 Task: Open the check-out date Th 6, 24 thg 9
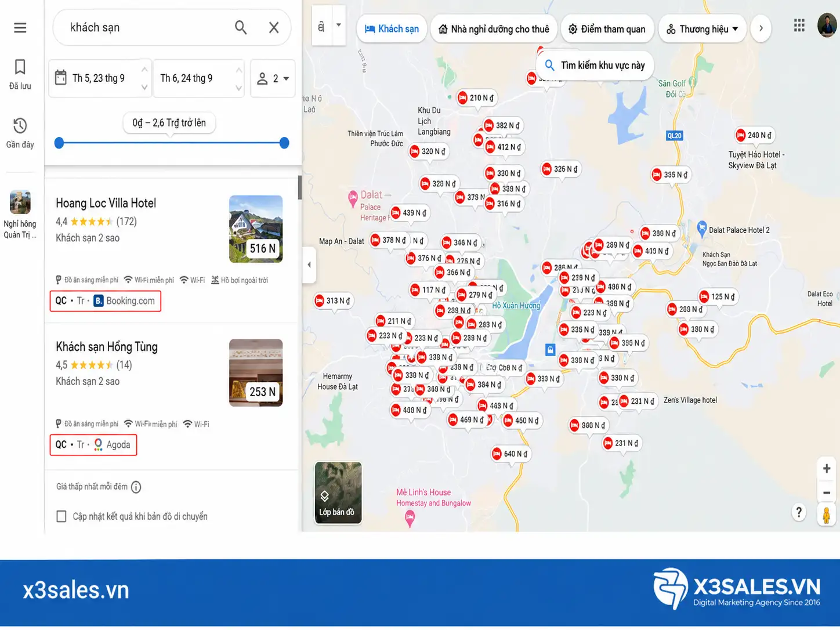[x=199, y=78]
